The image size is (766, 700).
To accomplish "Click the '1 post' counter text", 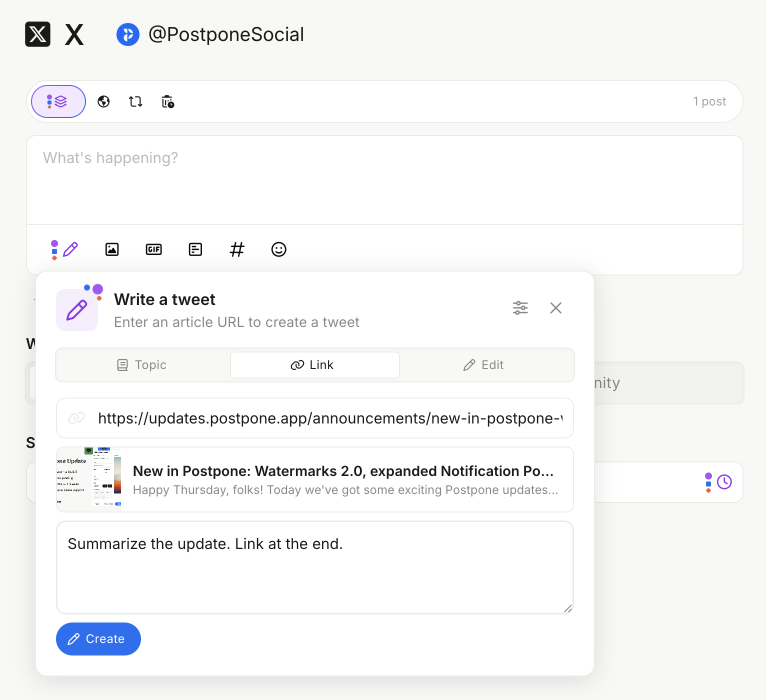I will (709, 101).
